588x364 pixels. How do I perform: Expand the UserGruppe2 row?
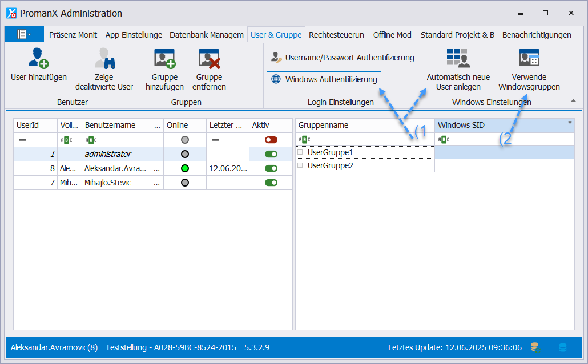point(300,165)
